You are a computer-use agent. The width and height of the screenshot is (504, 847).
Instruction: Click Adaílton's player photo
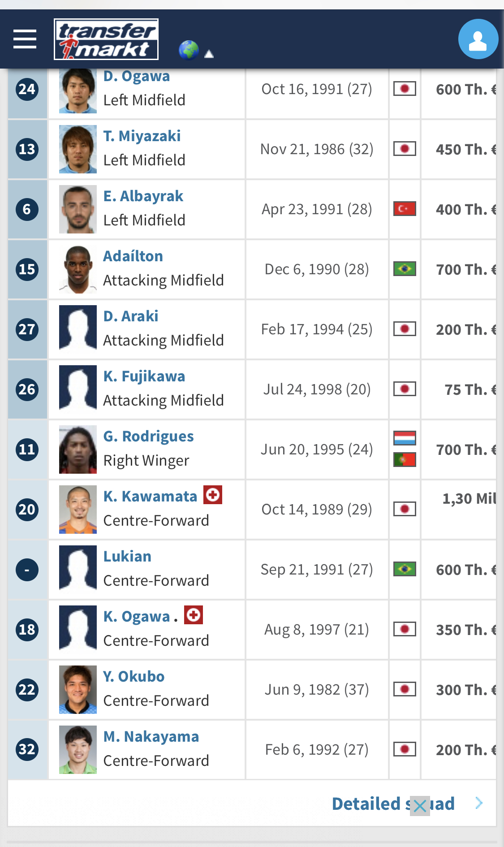click(x=78, y=269)
